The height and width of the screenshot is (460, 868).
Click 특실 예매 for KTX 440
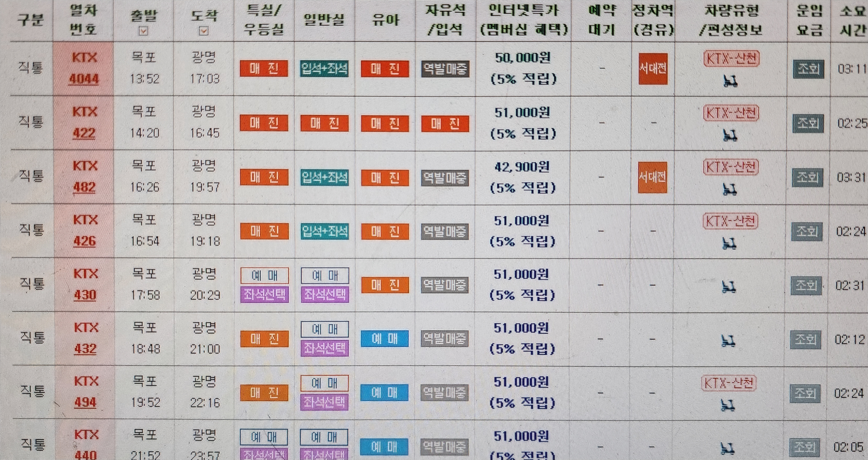[x=264, y=437]
